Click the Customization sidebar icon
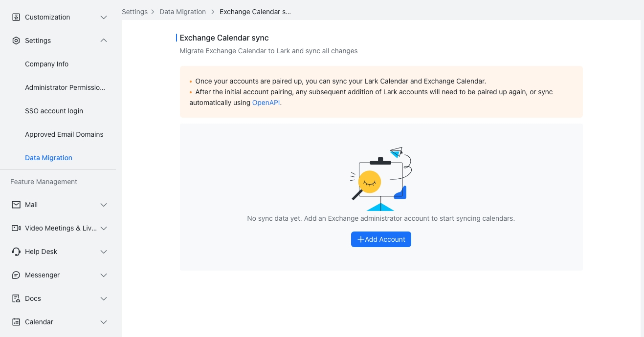 point(16,17)
